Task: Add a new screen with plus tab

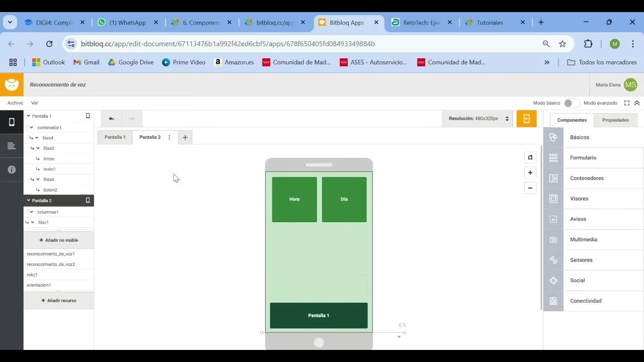Action: click(185, 137)
